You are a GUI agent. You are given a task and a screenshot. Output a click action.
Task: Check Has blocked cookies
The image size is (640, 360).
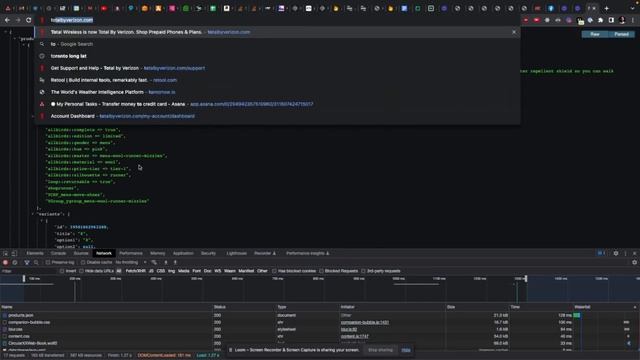click(274, 271)
